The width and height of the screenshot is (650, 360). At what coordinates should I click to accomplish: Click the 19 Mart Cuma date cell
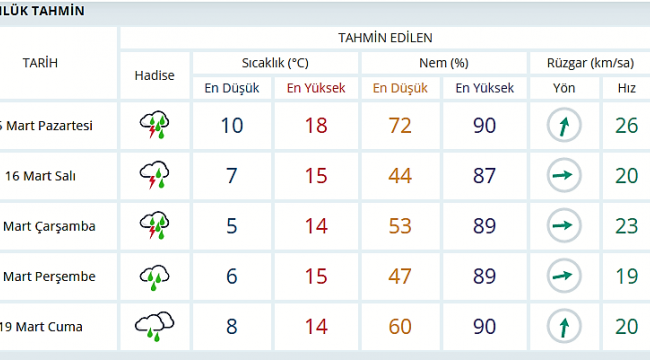(x=41, y=327)
